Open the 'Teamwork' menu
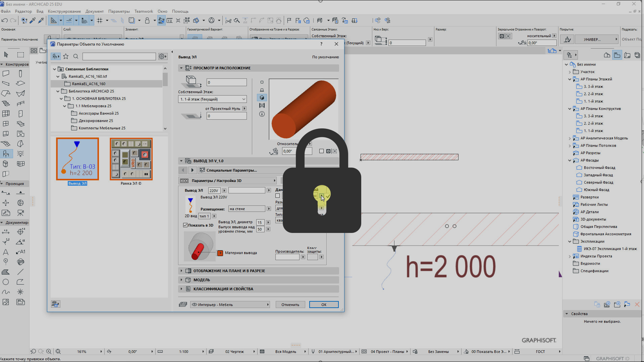 click(144, 11)
